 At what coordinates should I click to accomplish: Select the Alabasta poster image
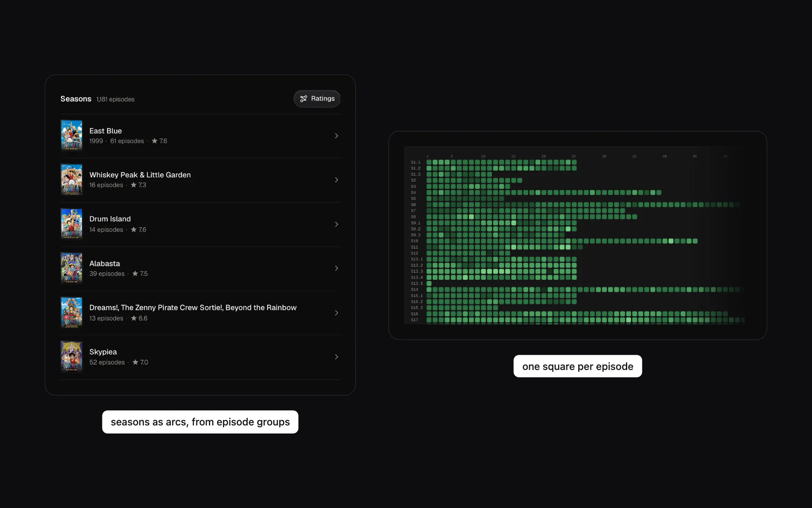pos(71,268)
